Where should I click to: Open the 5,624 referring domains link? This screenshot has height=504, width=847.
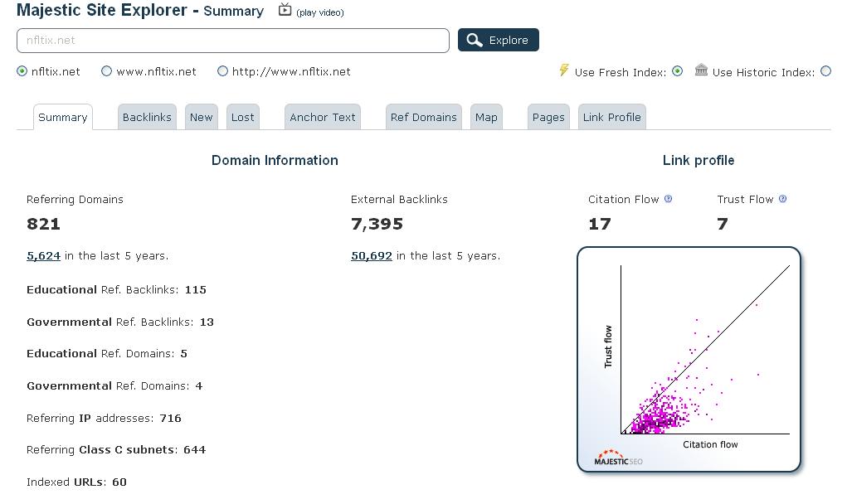click(x=43, y=256)
